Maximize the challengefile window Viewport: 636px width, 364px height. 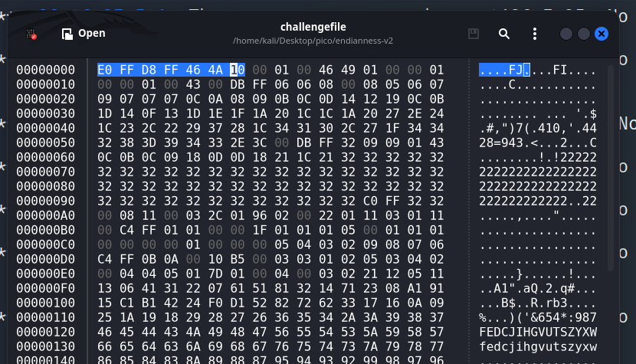pos(584,34)
